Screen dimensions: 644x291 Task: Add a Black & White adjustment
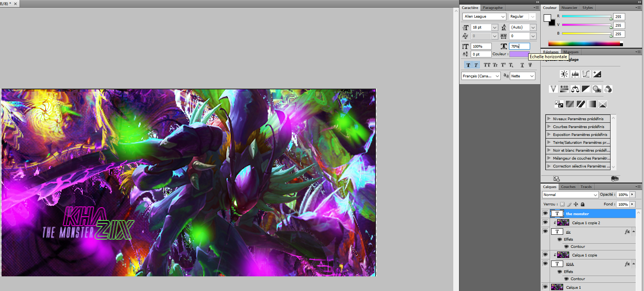tap(586, 89)
